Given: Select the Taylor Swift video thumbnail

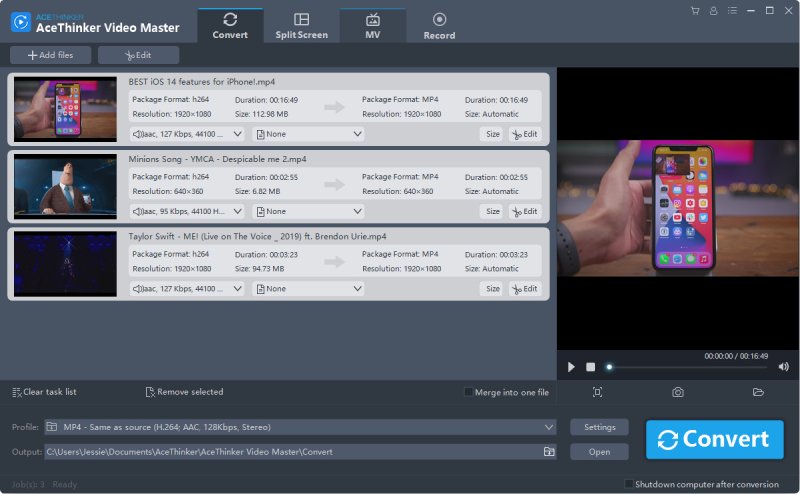Looking at the screenshot, I should click(65, 264).
